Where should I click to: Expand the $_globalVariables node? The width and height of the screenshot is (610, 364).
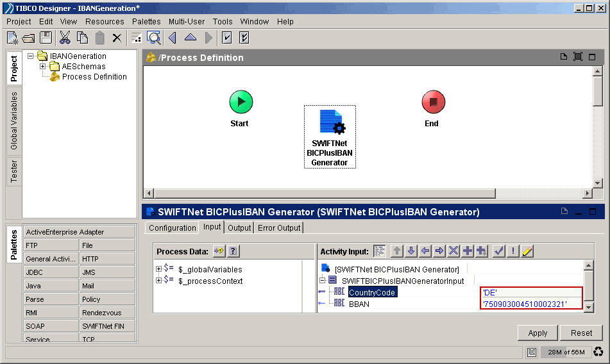[158, 269]
